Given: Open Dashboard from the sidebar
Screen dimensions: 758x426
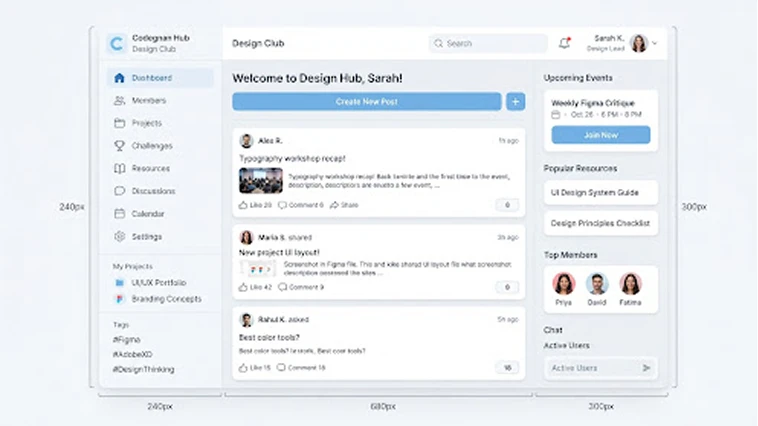Looking at the screenshot, I should point(160,78).
